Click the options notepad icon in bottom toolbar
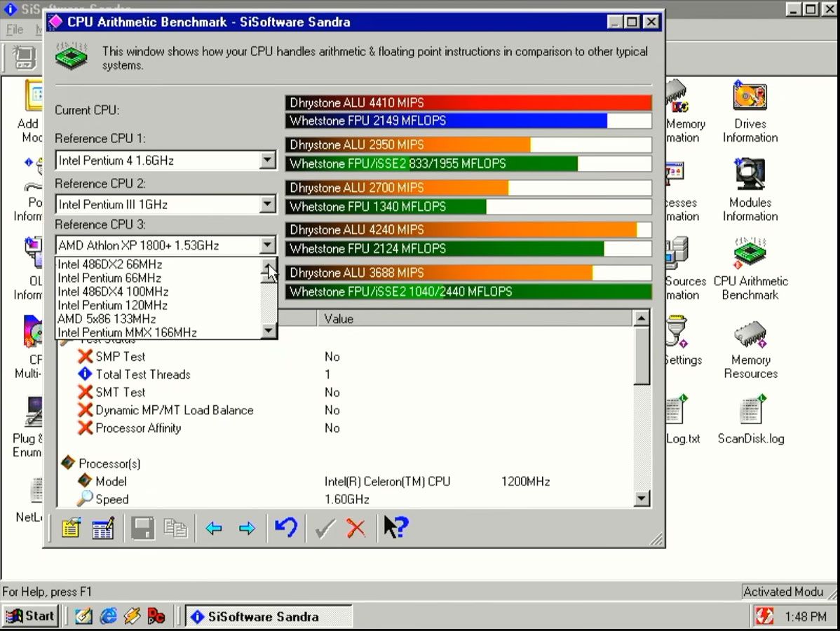 coord(71,529)
